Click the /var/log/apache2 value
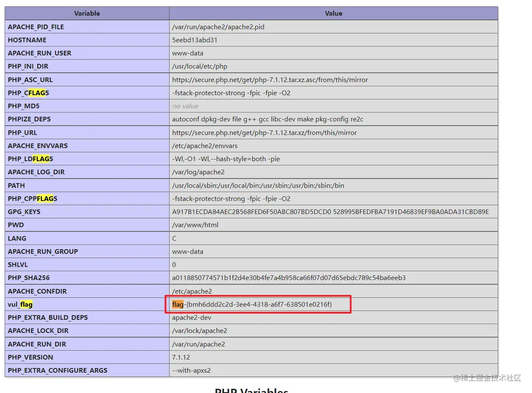This screenshot has height=393, width=532. pos(198,172)
